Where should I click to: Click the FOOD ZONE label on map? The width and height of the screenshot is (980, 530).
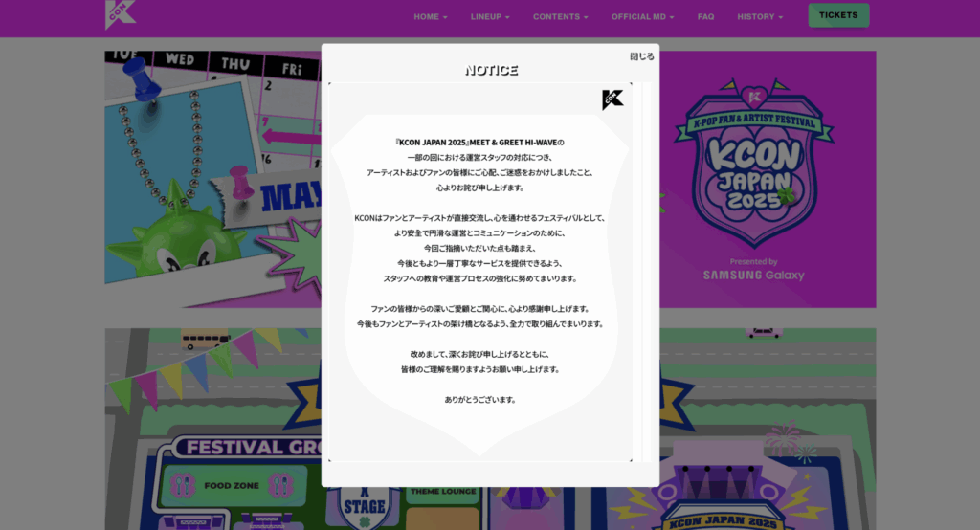tap(232, 486)
